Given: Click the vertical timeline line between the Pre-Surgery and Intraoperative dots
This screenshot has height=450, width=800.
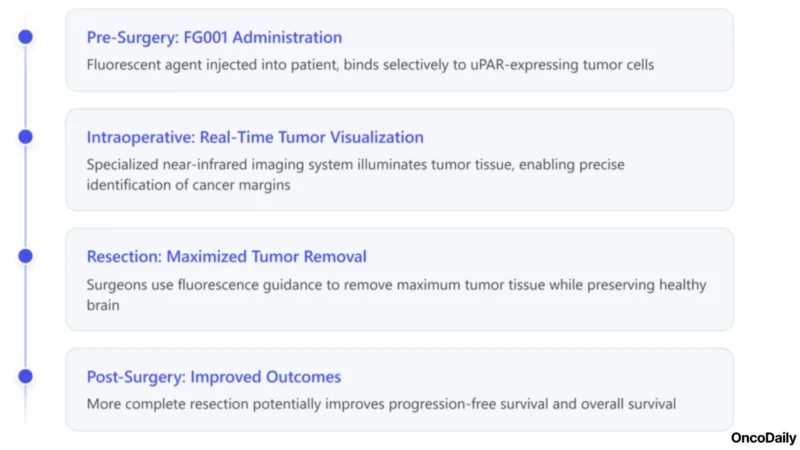Looking at the screenshot, I should (x=26, y=87).
